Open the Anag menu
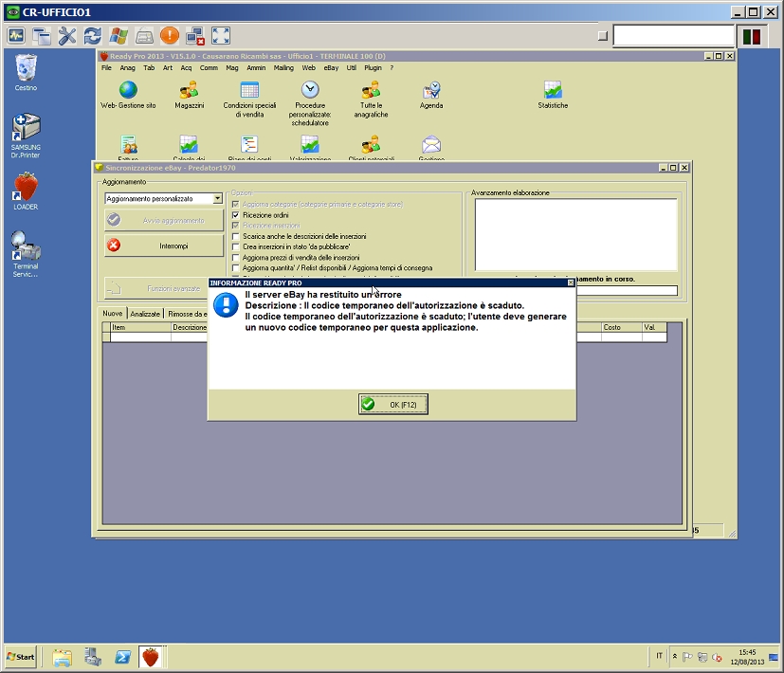The width and height of the screenshot is (784, 673). 127,67
